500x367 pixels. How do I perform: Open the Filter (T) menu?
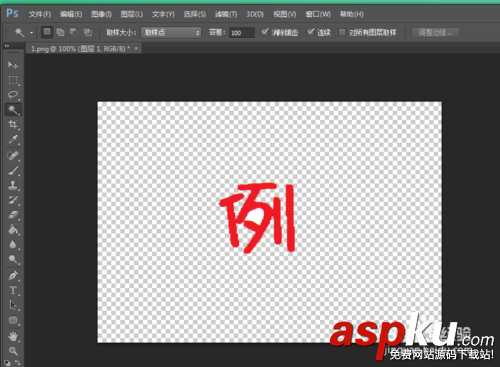point(226,14)
